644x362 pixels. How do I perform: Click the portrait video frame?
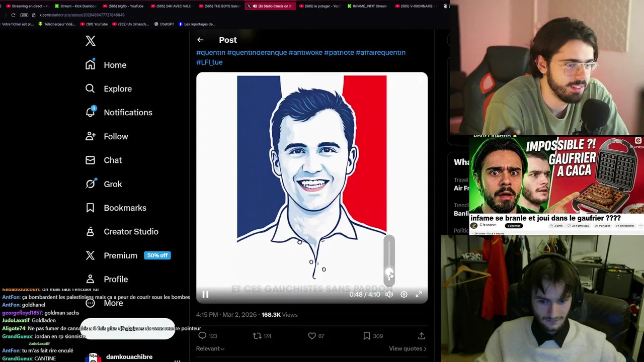(312, 188)
